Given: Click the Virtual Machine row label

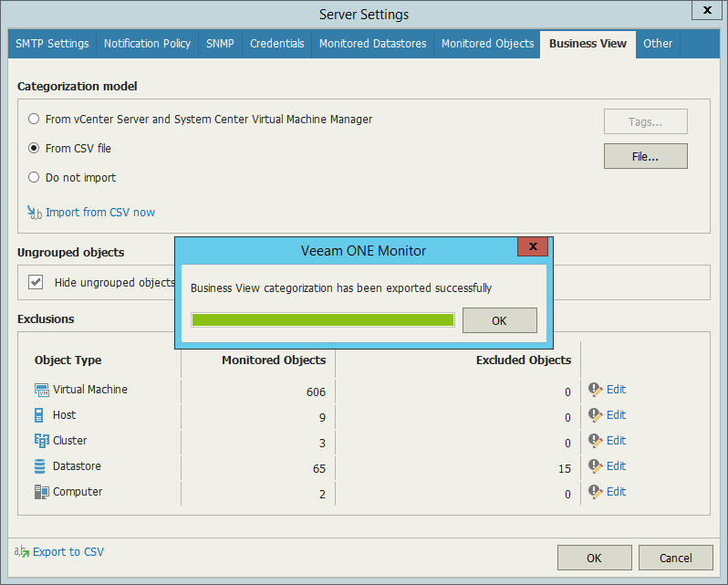Looking at the screenshot, I should tap(90, 390).
